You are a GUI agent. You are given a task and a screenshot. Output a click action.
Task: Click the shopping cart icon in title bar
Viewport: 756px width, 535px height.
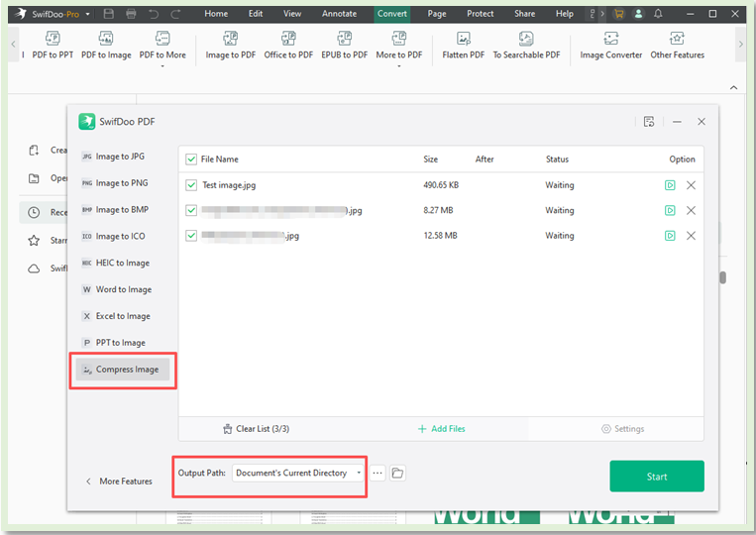(x=619, y=14)
